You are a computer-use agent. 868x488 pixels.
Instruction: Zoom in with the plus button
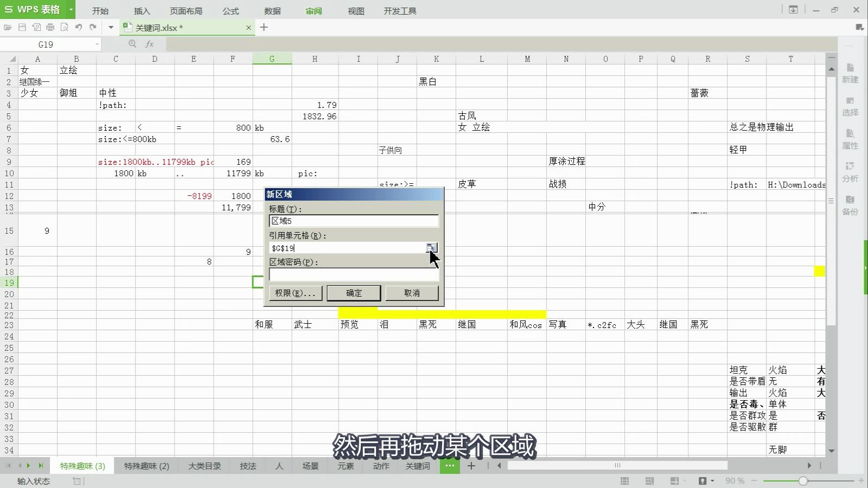pyautogui.click(x=860, y=481)
